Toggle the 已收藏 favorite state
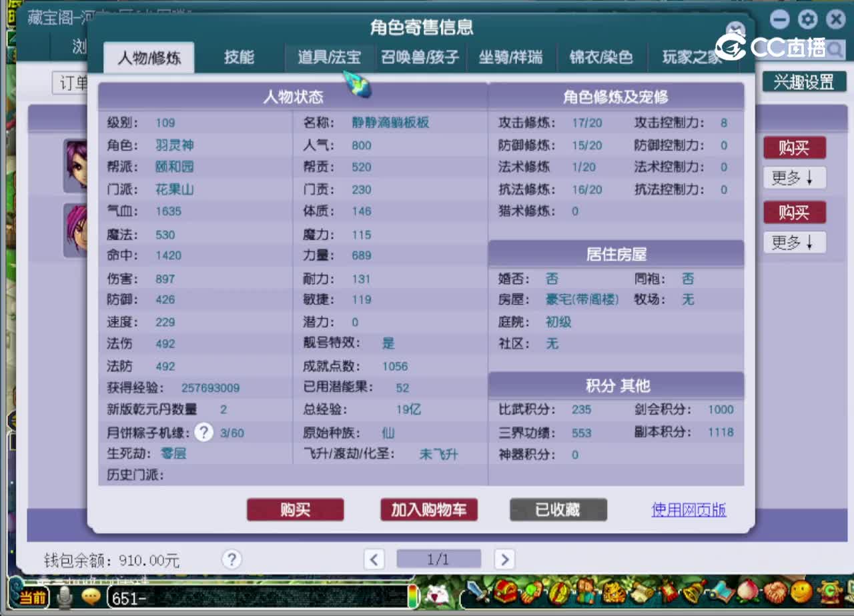This screenshot has width=854, height=616. point(558,509)
